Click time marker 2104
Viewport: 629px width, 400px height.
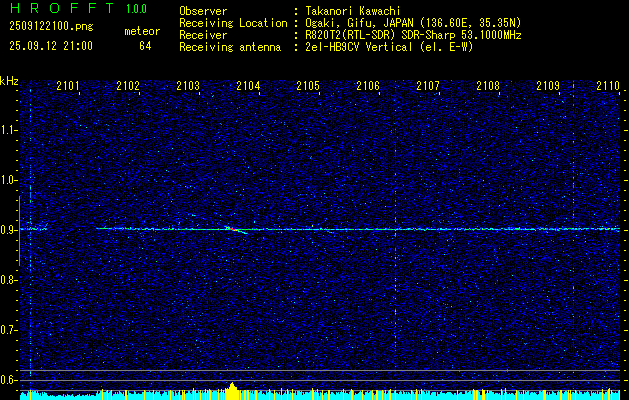pyautogui.click(x=248, y=86)
